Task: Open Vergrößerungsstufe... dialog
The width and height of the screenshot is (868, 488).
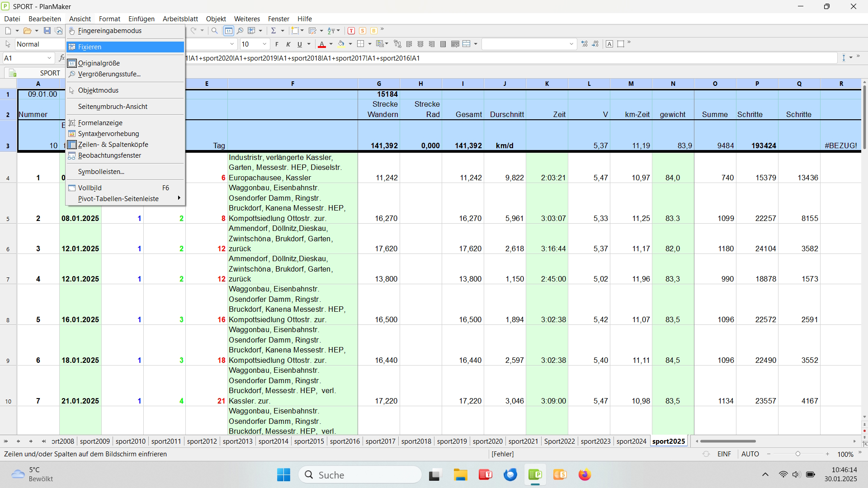Action: 125,74
